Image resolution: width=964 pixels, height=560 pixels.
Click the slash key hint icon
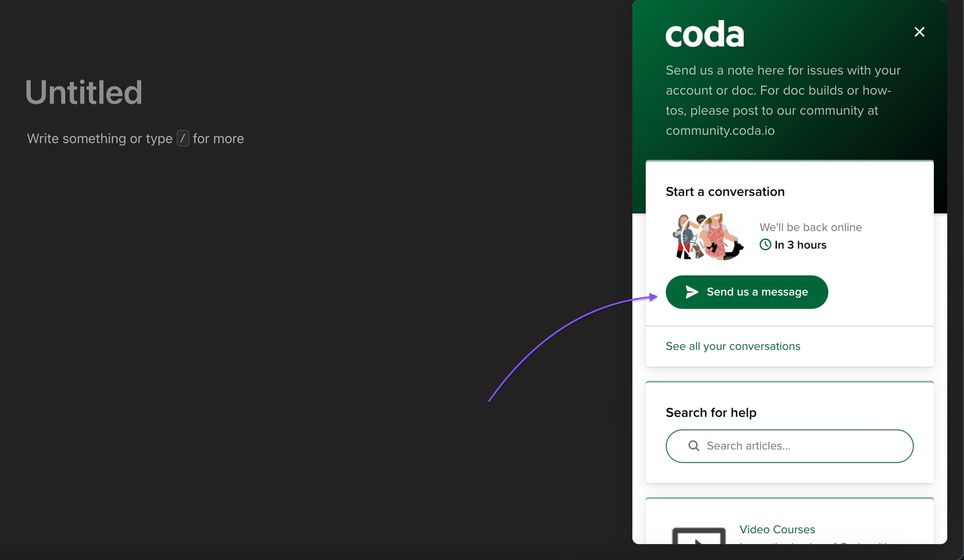[183, 138]
